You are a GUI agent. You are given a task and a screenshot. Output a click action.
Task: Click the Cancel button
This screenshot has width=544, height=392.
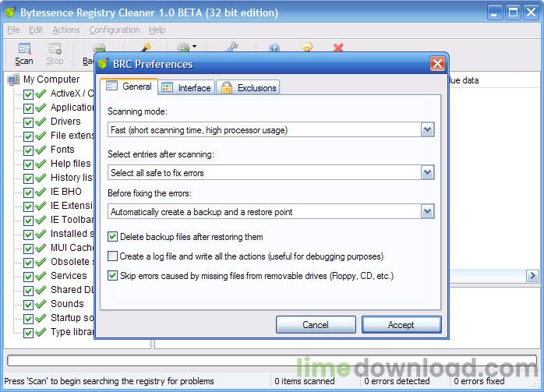pos(316,325)
